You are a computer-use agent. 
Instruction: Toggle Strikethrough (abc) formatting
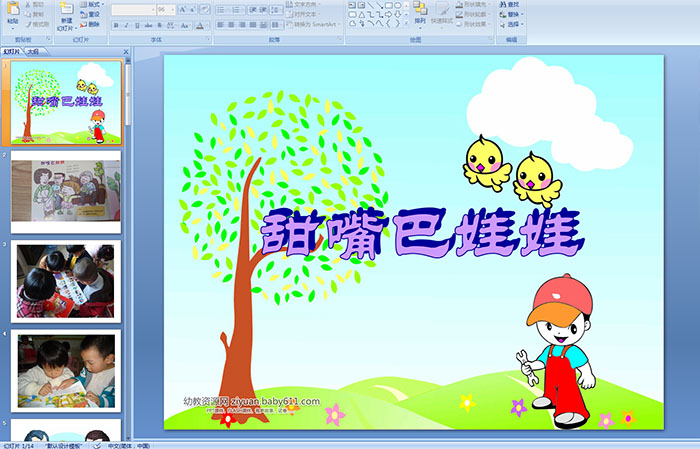pyautogui.click(x=148, y=25)
